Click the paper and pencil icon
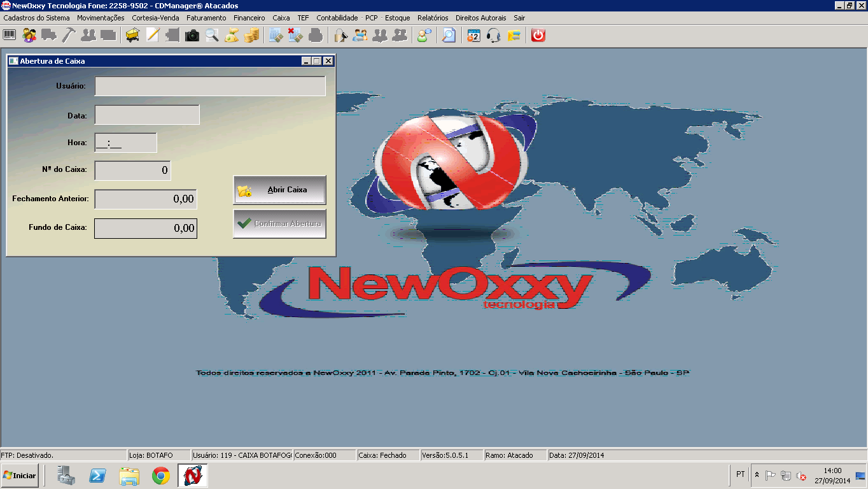Viewport: 868px width, 489px height. [x=152, y=36]
